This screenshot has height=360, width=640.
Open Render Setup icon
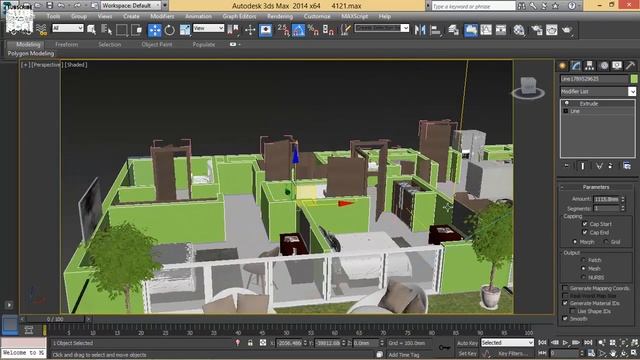pyautogui.click(x=537, y=30)
